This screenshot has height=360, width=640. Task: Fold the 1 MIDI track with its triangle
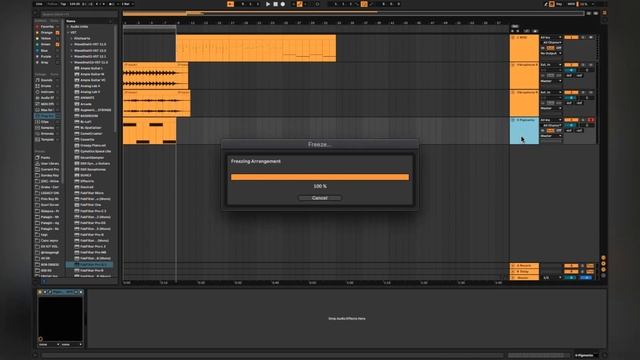point(513,38)
